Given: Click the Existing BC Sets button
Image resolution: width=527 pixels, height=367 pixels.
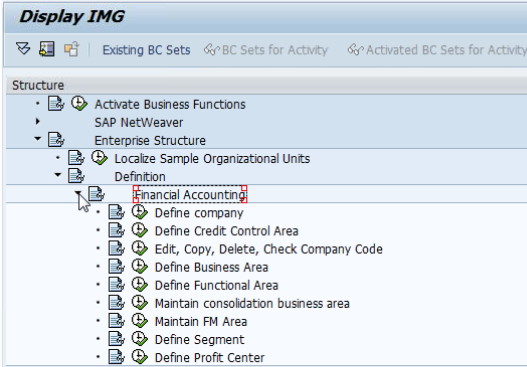Looking at the screenshot, I should click(146, 50).
